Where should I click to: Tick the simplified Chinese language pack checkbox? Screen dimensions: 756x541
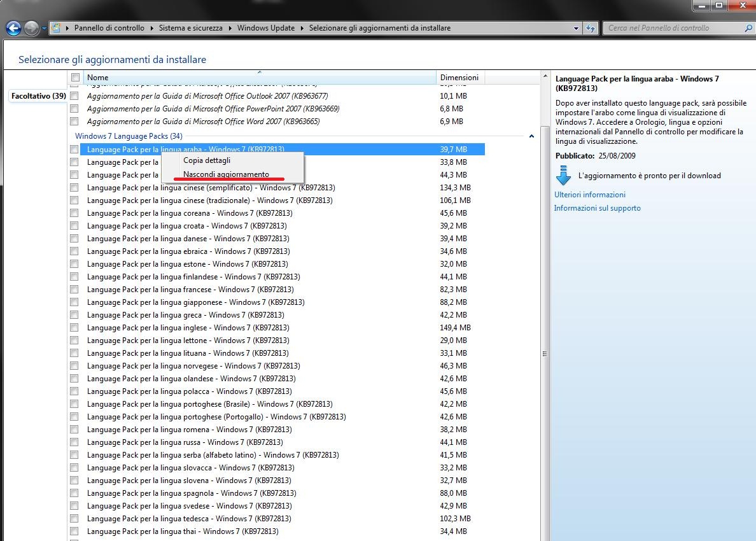(74, 188)
